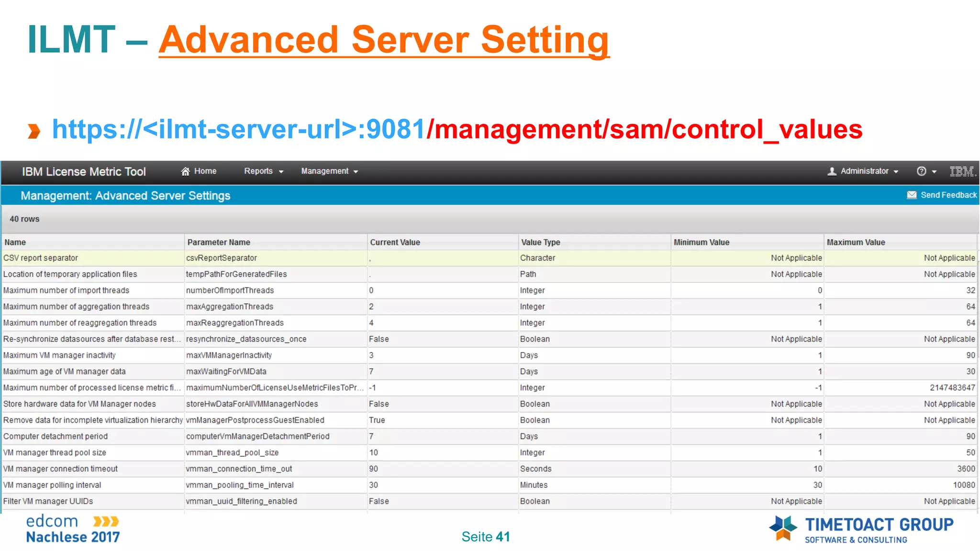Select Remove data for incomplete virtualization hierarchy
This screenshot has width=980, height=551.
coord(489,420)
